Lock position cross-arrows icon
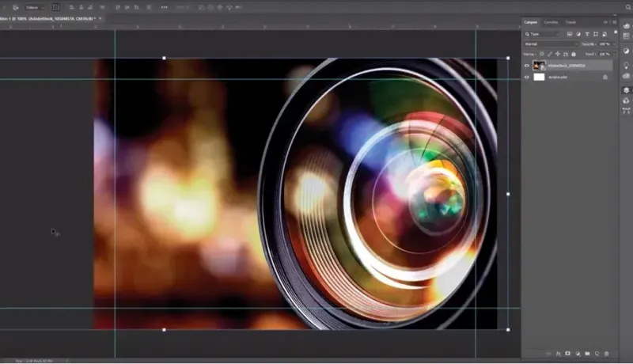633x364 pixels. pyautogui.click(x=558, y=54)
